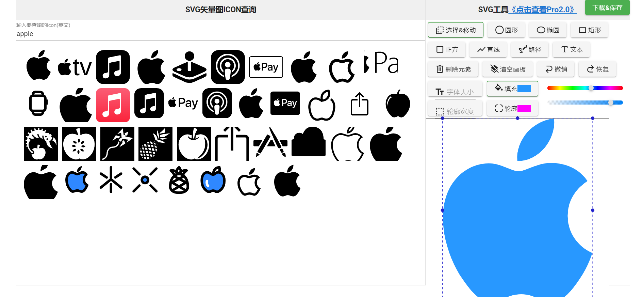Screen dimensions: 644x297
Task: Choose the outlined apple fruit icon in row two
Action: [322, 105]
